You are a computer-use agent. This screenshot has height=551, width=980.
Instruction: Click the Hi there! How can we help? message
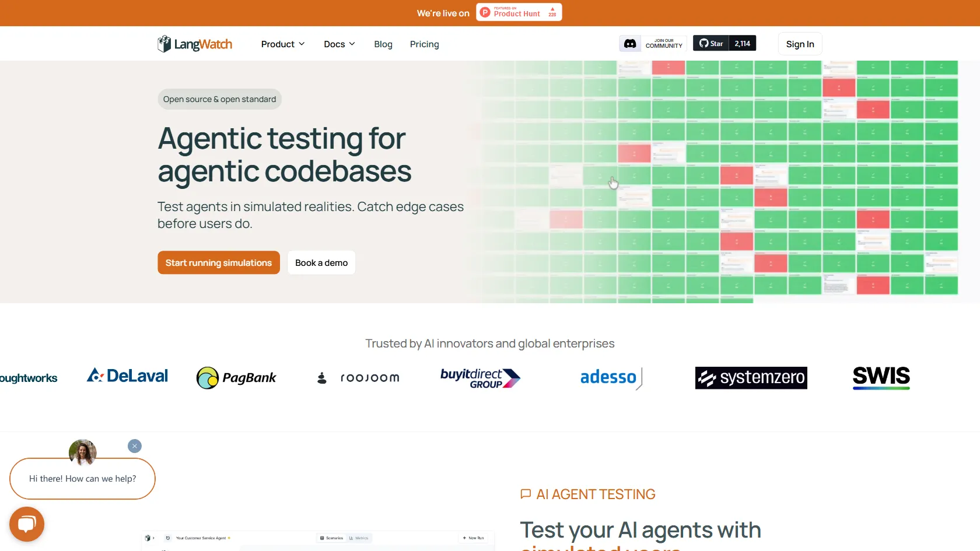82,479
